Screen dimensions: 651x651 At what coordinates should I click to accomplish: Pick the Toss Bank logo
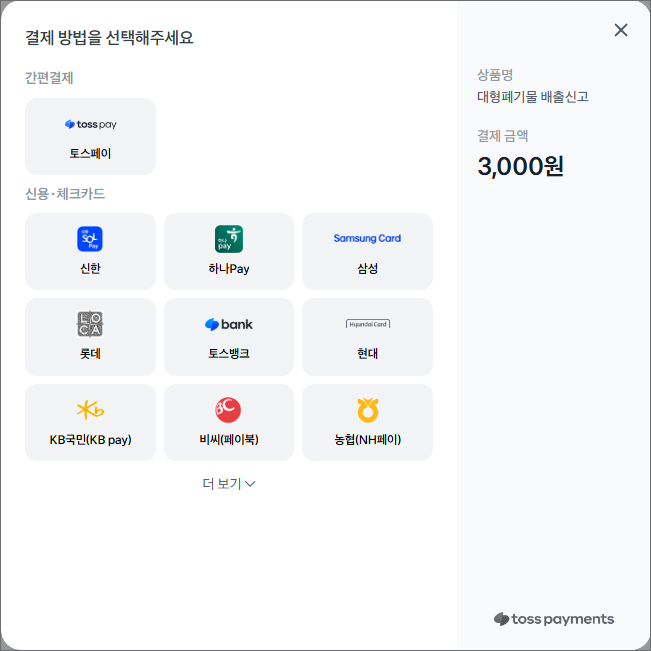229,324
